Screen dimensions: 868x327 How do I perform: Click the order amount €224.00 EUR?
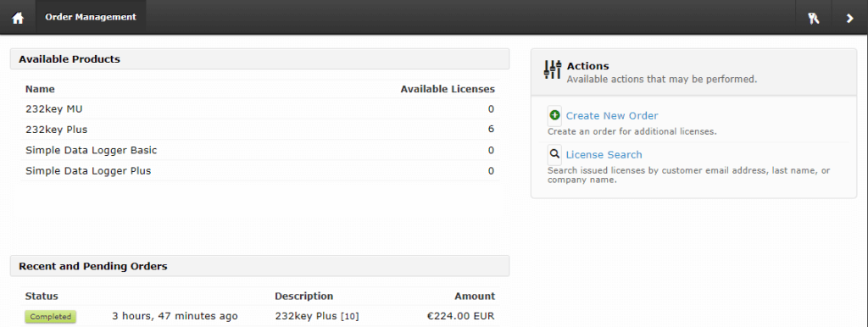pos(460,317)
